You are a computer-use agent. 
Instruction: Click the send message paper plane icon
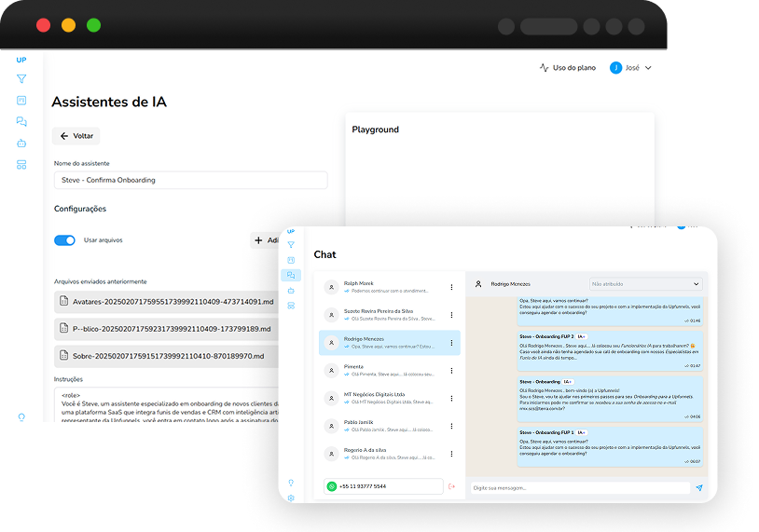(x=699, y=487)
